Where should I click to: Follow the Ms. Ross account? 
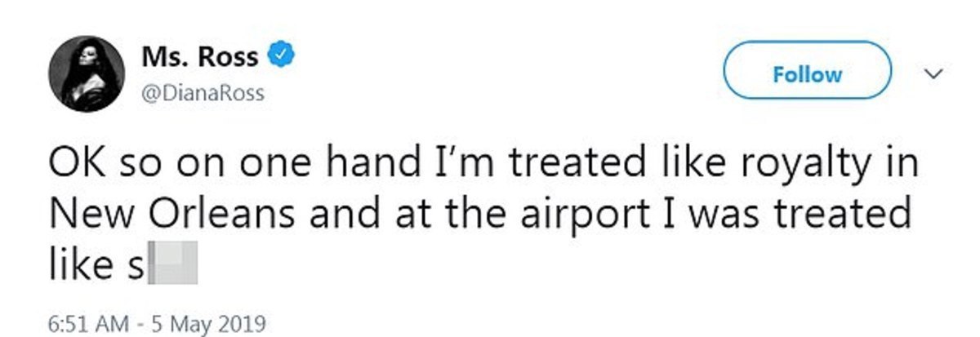pyautogui.click(x=807, y=74)
